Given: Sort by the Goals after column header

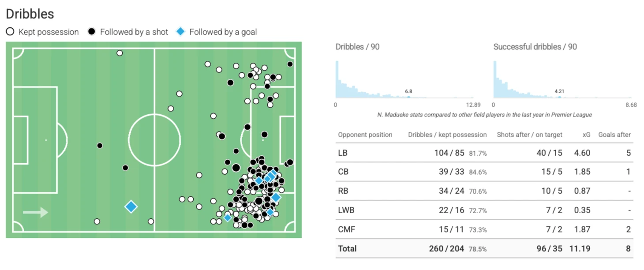Looking at the screenshot, I should point(614,135).
